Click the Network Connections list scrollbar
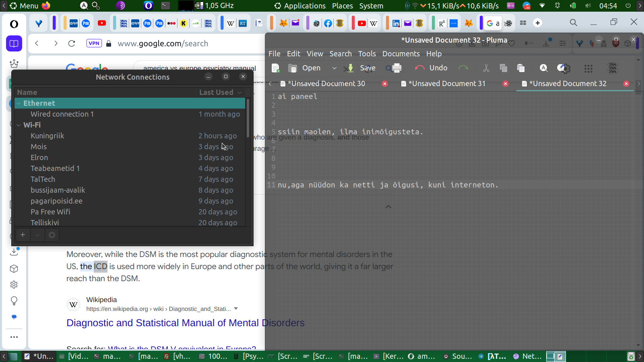Screen dimensions: 644x362 [x=248, y=119]
